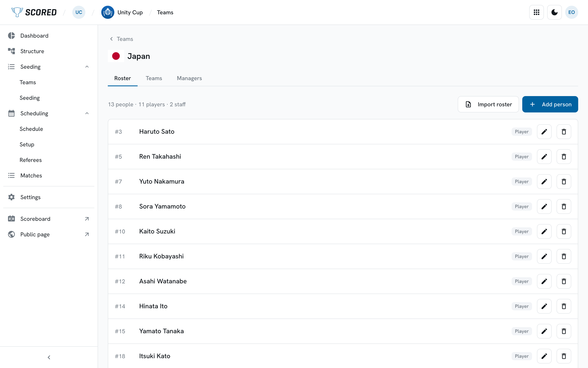Screen dimensions: 588x368
Task: Edit Haruto Sato's roster entry
Action: [x=544, y=132]
